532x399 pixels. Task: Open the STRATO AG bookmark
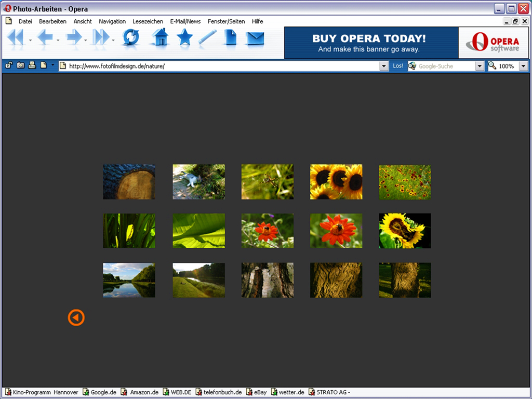tap(329, 392)
